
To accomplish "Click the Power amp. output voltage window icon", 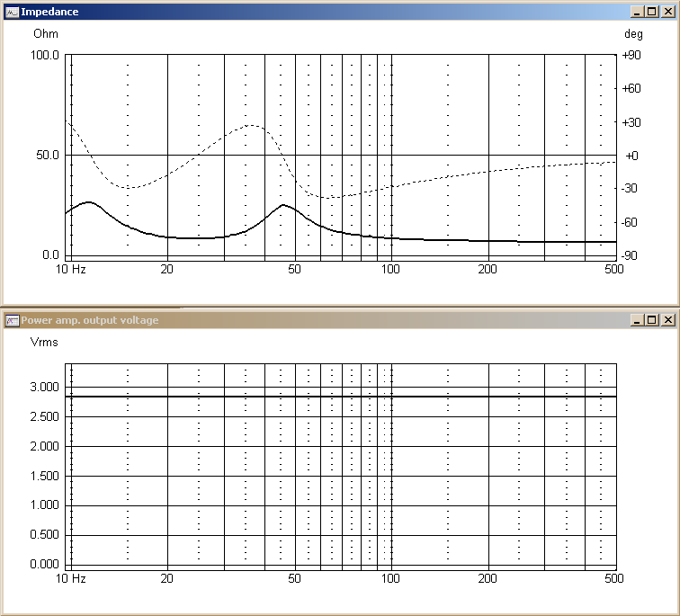I will (12, 320).
